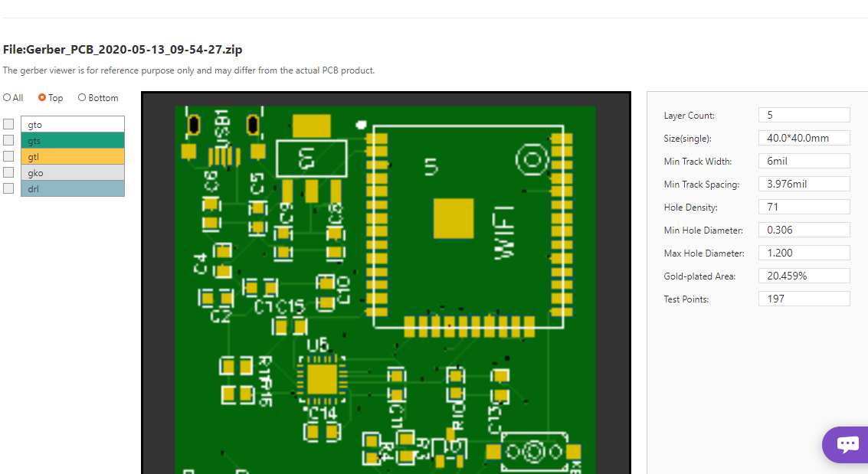Screen dimensions: 868x474
Task: Check the gko layer checkbox
Action: pos(8,172)
